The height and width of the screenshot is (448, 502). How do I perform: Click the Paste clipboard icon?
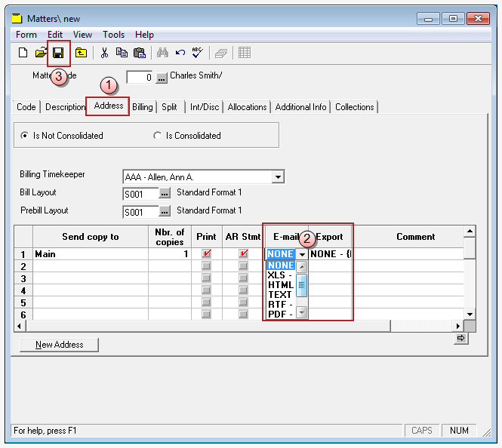point(139,53)
